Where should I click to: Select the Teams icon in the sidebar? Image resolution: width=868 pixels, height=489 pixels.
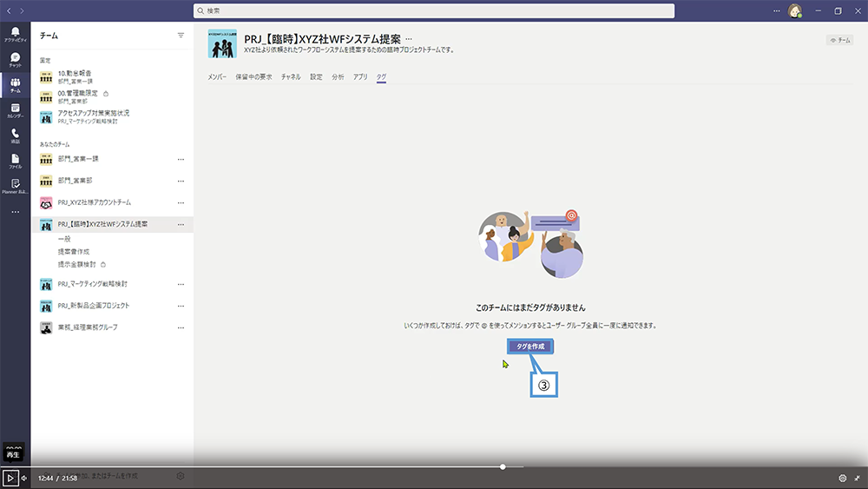pyautogui.click(x=15, y=85)
